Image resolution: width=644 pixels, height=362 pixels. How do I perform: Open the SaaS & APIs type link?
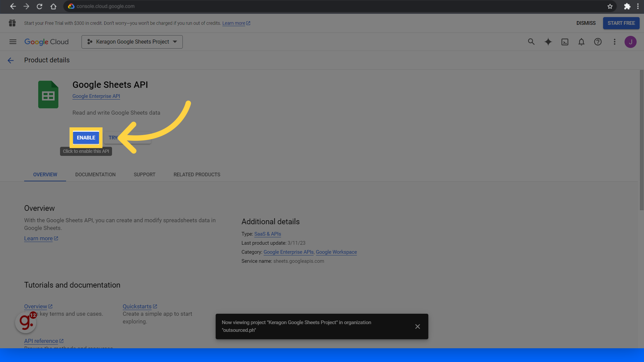point(268,234)
